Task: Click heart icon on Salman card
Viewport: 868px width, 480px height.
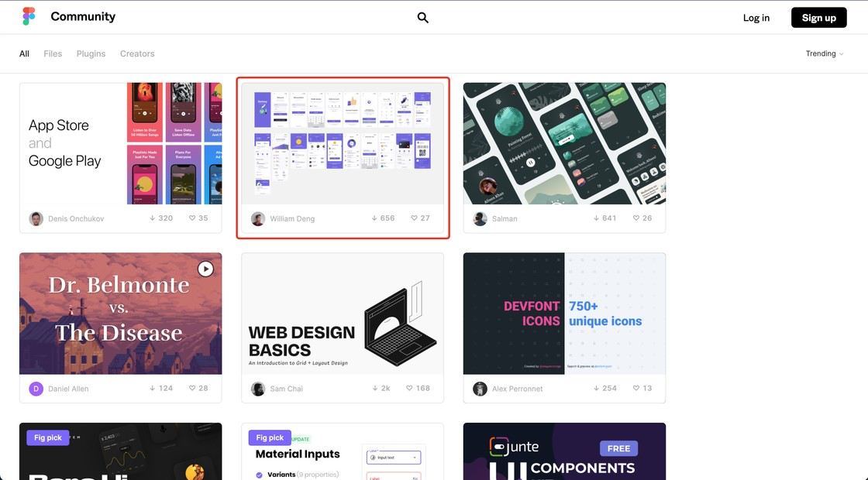Action: [636, 218]
